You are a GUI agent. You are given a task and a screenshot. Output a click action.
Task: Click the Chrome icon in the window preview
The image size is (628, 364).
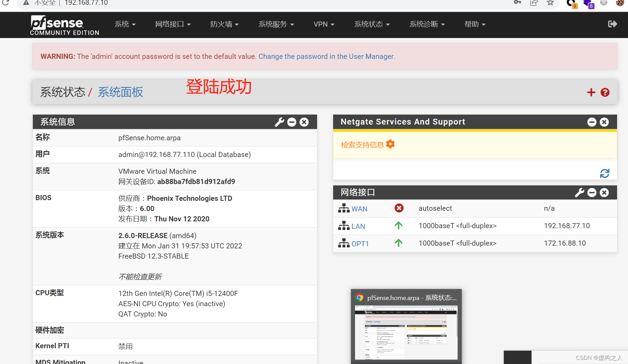click(359, 297)
